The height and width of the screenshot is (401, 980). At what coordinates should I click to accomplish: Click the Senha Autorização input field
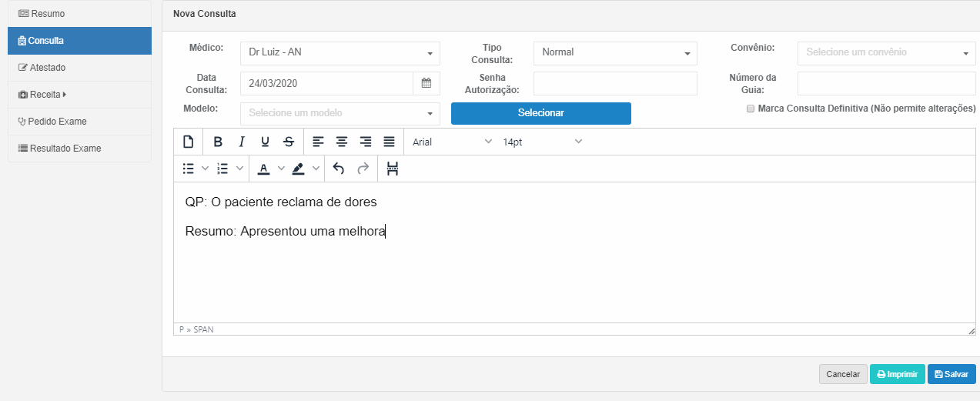coord(614,83)
